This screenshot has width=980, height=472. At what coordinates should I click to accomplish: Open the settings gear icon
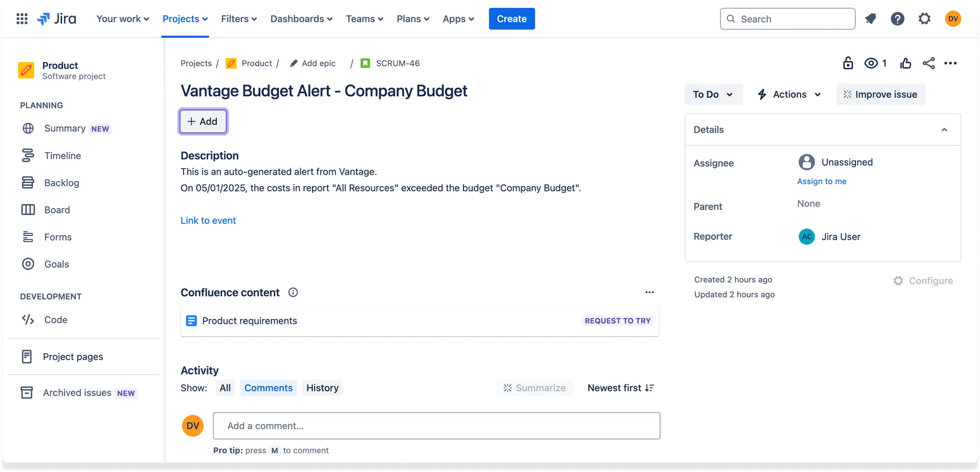pyautogui.click(x=924, y=19)
